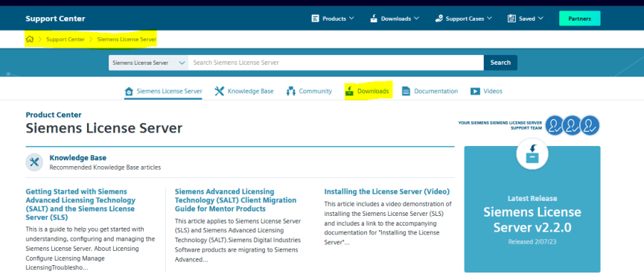Switch to the Documentation tab
This screenshot has width=644, height=280.
436,91
